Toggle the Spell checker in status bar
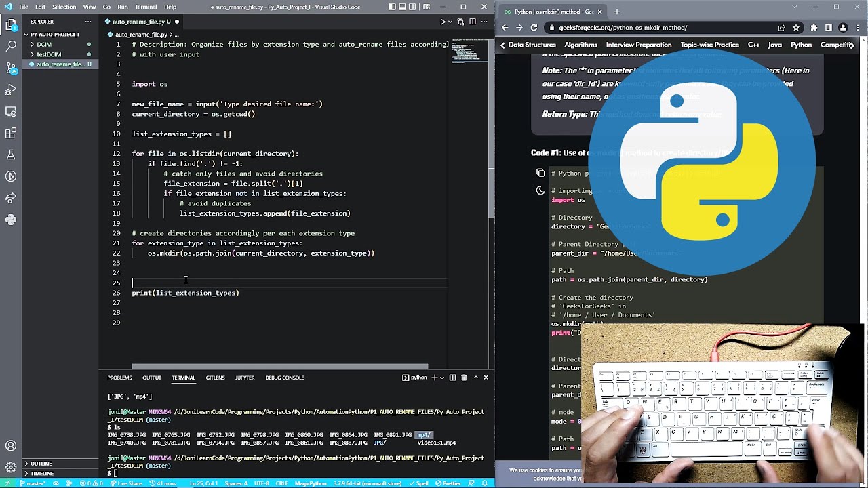Viewport: 868px width, 488px height. click(420, 483)
